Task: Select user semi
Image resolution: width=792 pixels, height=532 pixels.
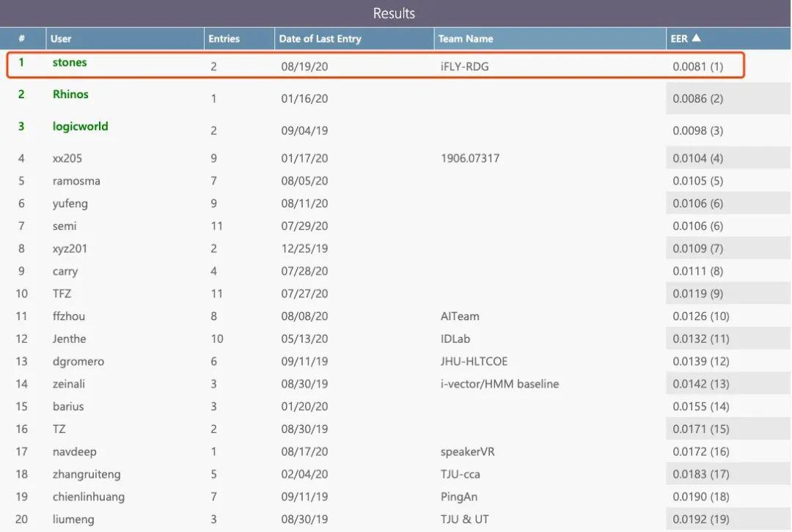Action: coord(65,226)
